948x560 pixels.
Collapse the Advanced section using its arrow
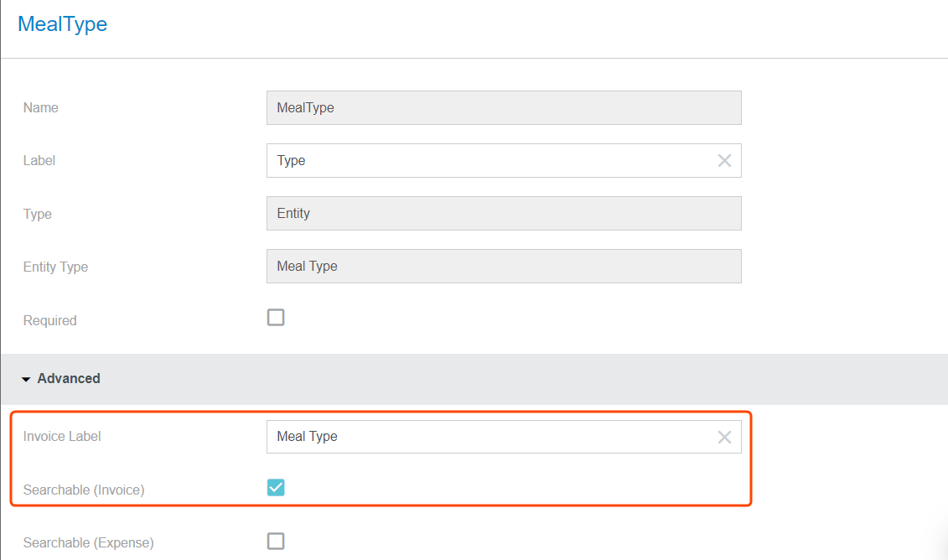26,380
